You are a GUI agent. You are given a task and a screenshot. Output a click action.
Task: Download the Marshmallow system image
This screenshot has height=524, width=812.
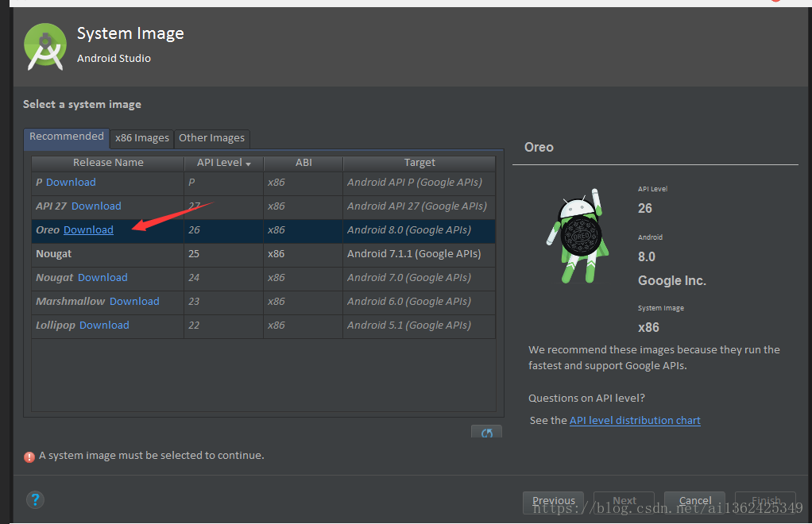134,301
